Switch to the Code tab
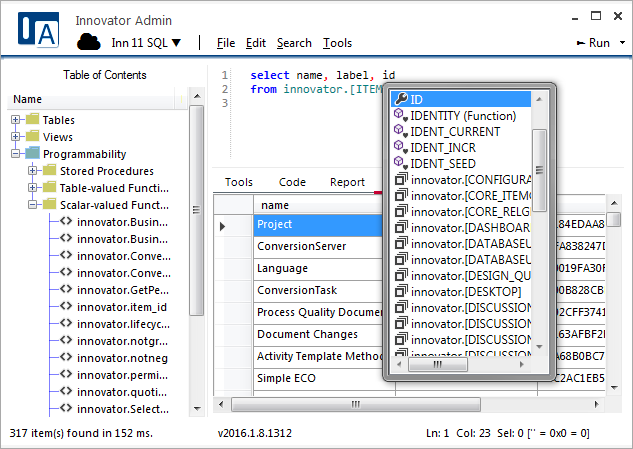The height and width of the screenshot is (449, 633). coord(292,182)
